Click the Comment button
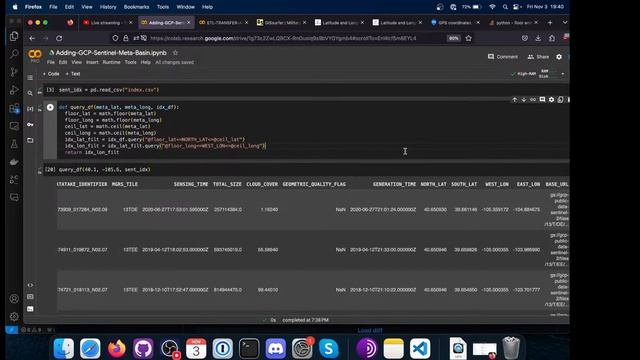The image size is (640, 360). pyautogui.click(x=503, y=57)
